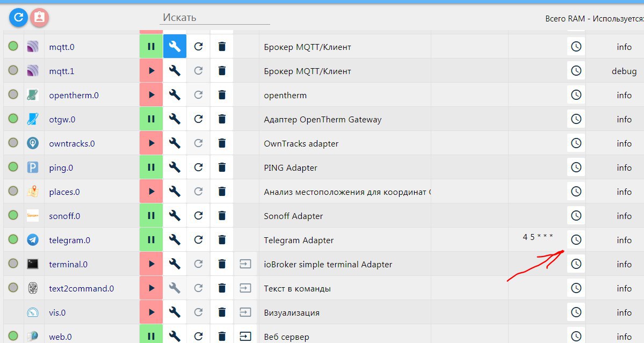Select the telegram.0 instance name
644x343 pixels.
(x=69, y=240)
